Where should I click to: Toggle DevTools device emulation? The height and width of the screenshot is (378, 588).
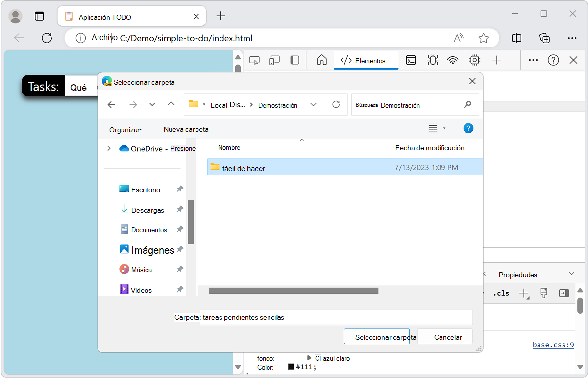point(274,60)
